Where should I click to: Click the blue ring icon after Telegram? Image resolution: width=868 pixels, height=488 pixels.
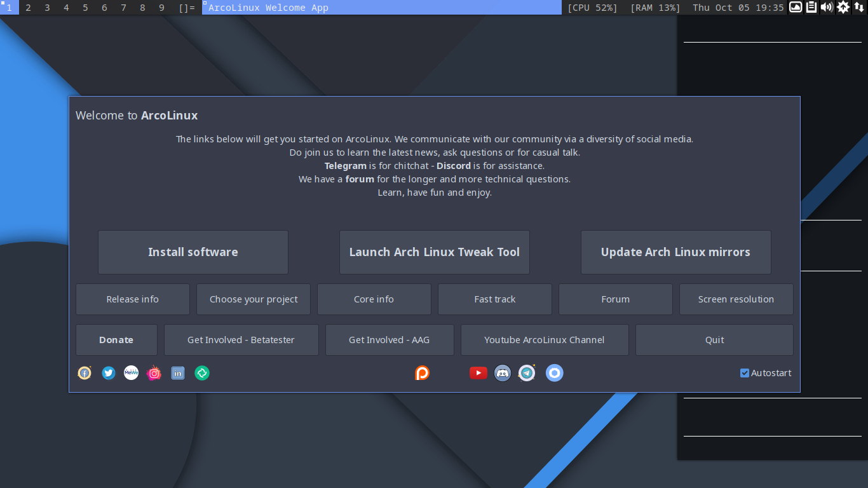click(555, 373)
